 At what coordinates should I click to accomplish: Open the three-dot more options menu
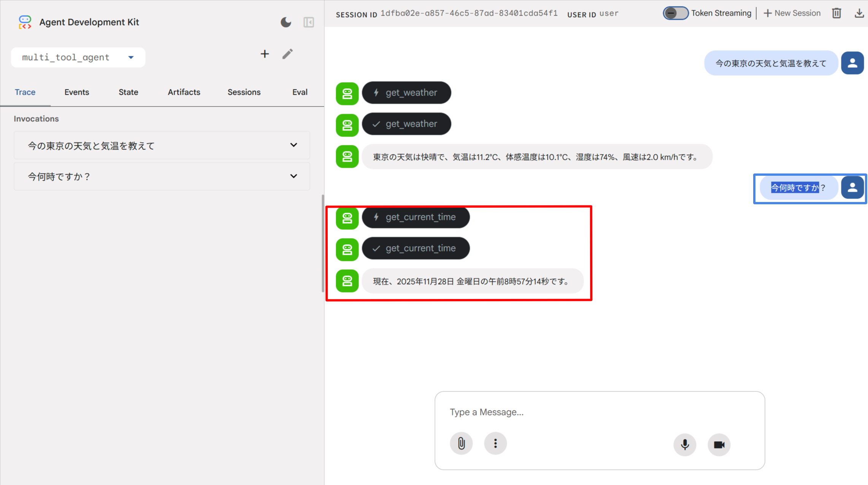coord(495,444)
